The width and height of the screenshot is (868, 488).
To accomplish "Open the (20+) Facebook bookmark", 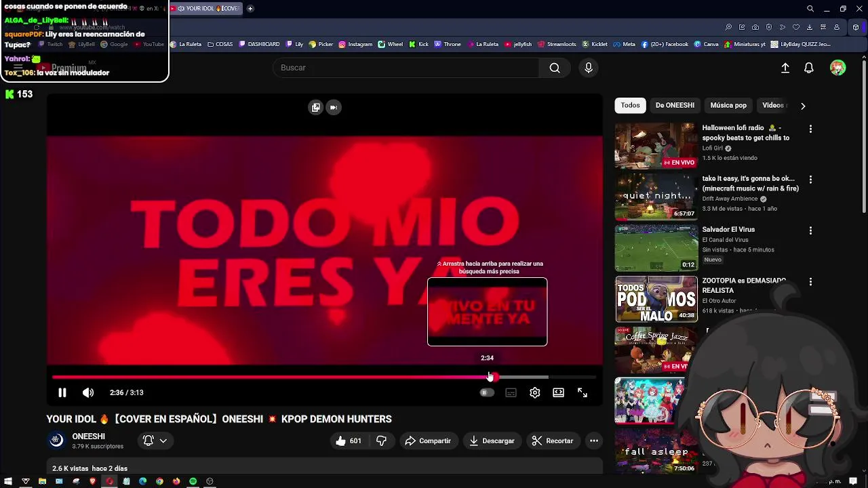I will point(665,44).
